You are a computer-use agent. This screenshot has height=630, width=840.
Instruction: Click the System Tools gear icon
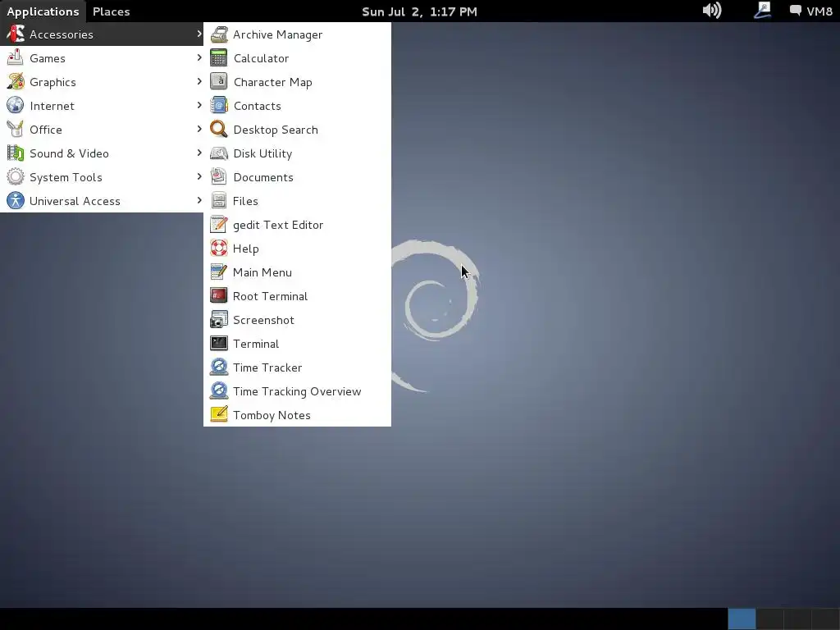[15, 177]
